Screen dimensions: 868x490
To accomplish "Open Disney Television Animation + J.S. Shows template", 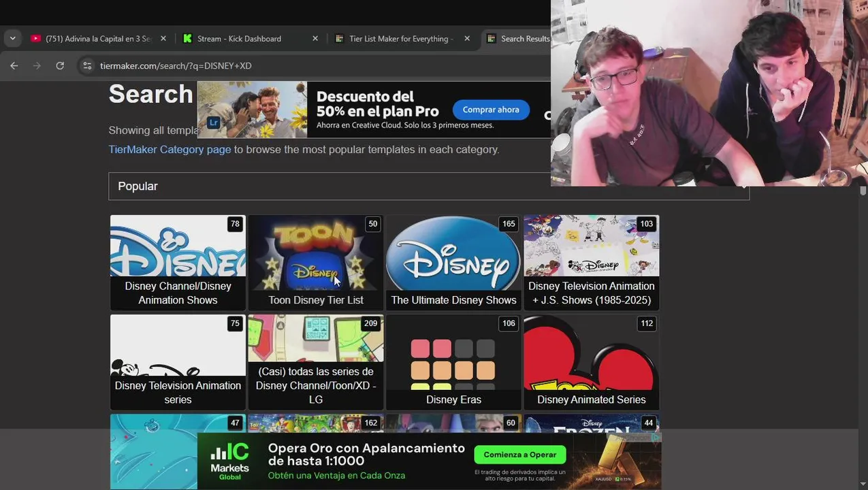I will (592, 262).
